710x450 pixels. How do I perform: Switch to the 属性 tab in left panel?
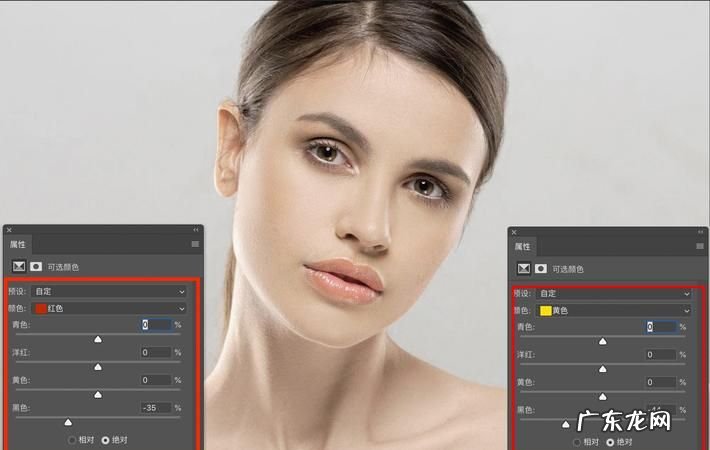(18, 244)
